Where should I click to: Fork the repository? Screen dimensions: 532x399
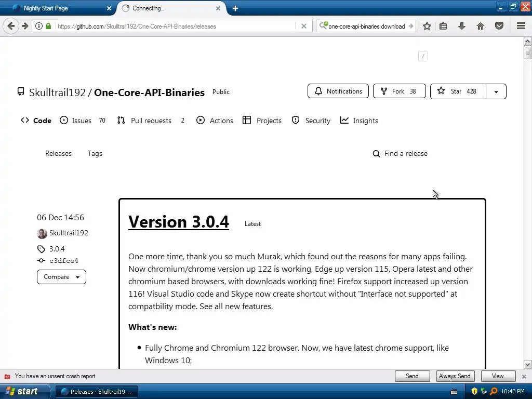[399, 91]
